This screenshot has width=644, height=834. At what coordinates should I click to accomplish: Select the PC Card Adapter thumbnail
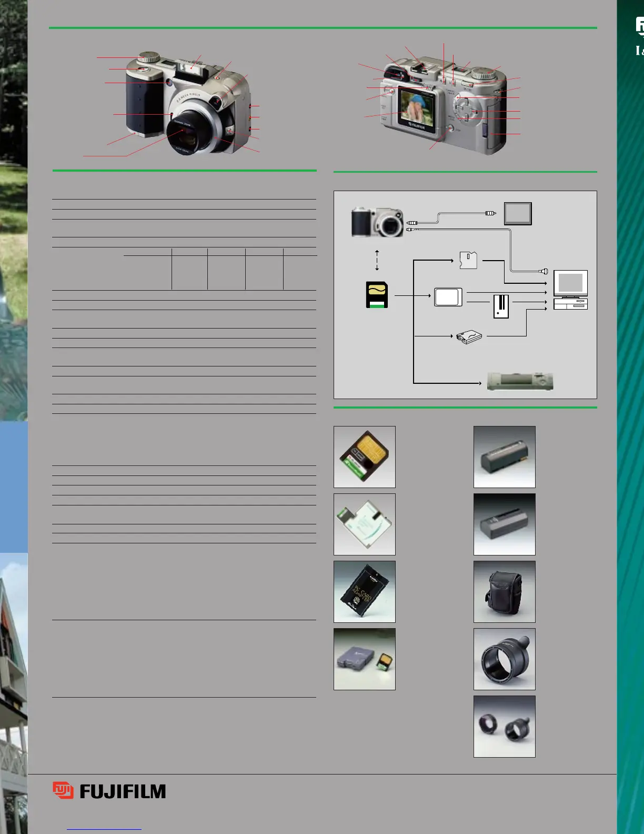365,592
